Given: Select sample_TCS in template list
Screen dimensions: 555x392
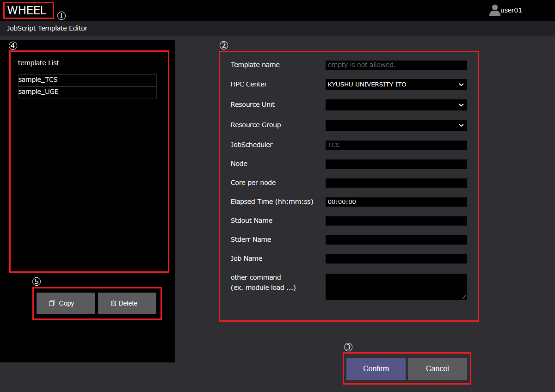Looking at the screenshot, I should pyautogui.click(x=87, y=80).
